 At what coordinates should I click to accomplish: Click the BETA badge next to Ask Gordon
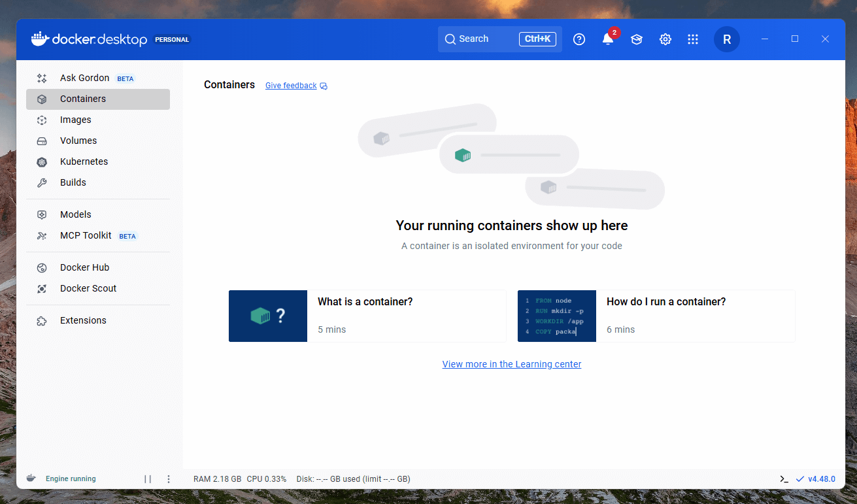[126, 78]
